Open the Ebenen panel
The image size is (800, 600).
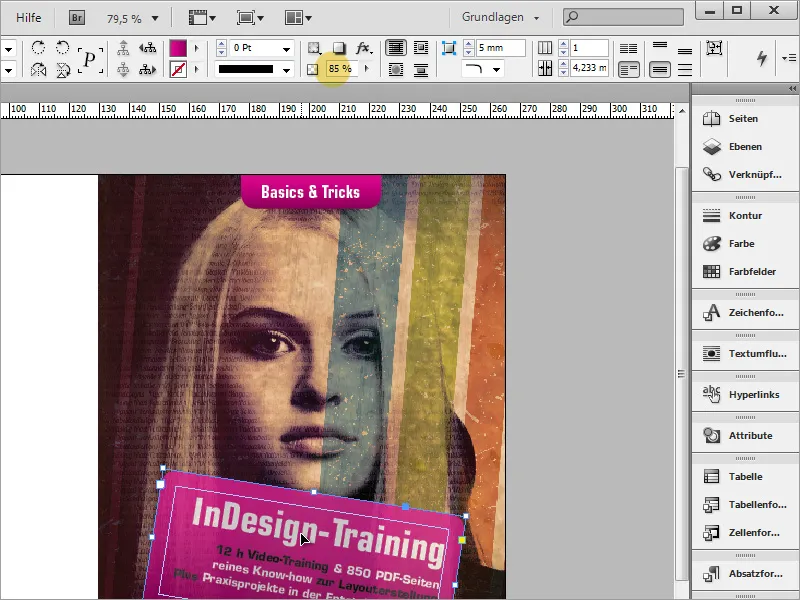click(x=745, y=146)
